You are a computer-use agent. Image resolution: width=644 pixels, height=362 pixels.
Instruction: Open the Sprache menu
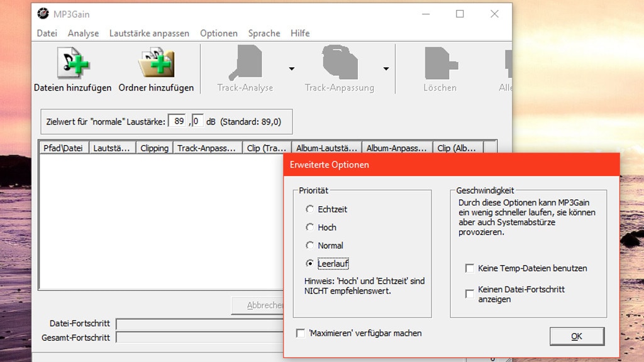[264, 33]
